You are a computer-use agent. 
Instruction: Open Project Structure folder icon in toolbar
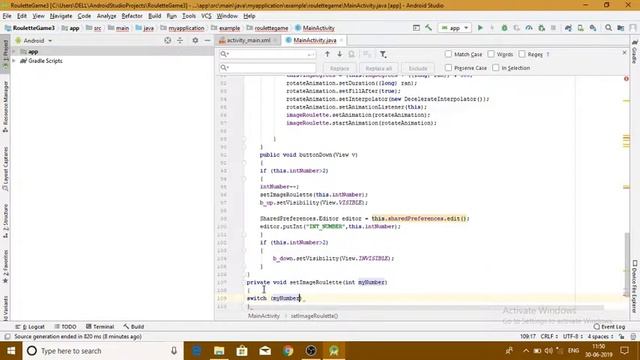pos(621,28)
